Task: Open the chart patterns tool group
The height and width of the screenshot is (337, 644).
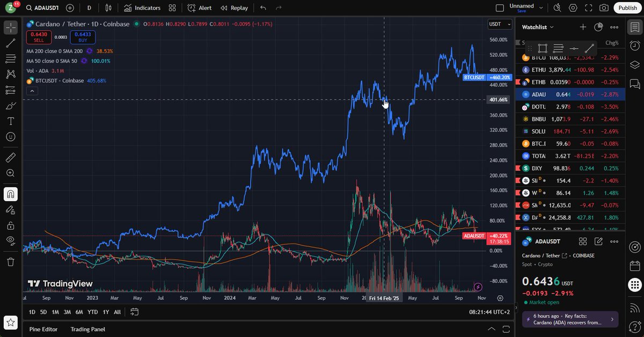Action: point(10,75)
